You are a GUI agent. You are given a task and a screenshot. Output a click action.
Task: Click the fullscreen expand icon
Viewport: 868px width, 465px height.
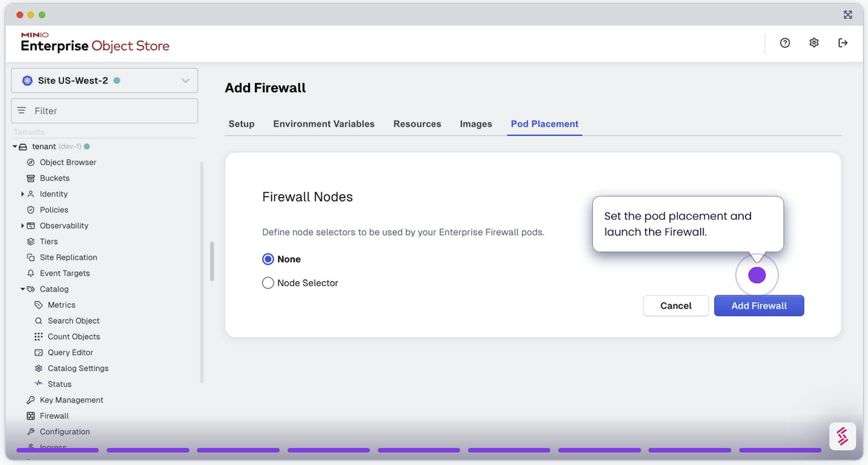(x=848, y=15)
